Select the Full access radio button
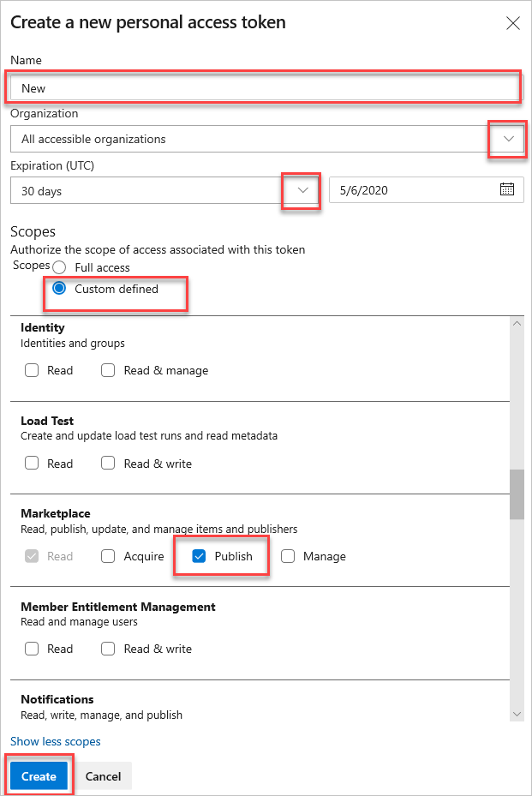 pos(59,267)
